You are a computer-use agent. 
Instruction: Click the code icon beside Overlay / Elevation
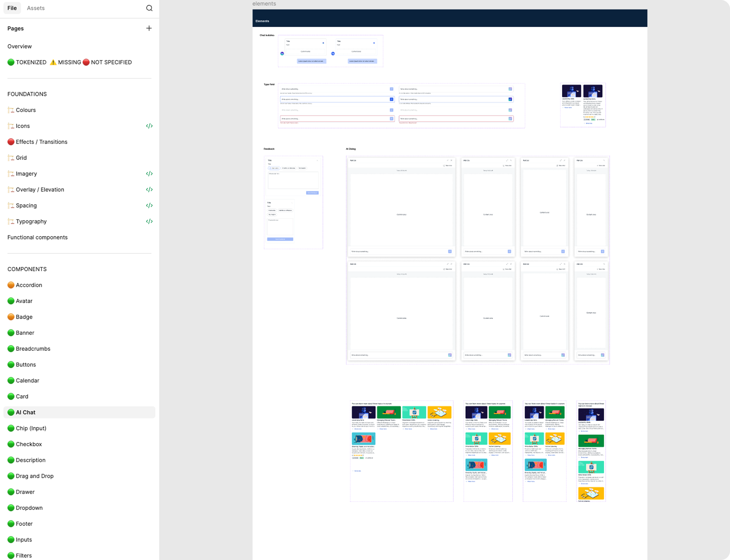click(149, 190)
